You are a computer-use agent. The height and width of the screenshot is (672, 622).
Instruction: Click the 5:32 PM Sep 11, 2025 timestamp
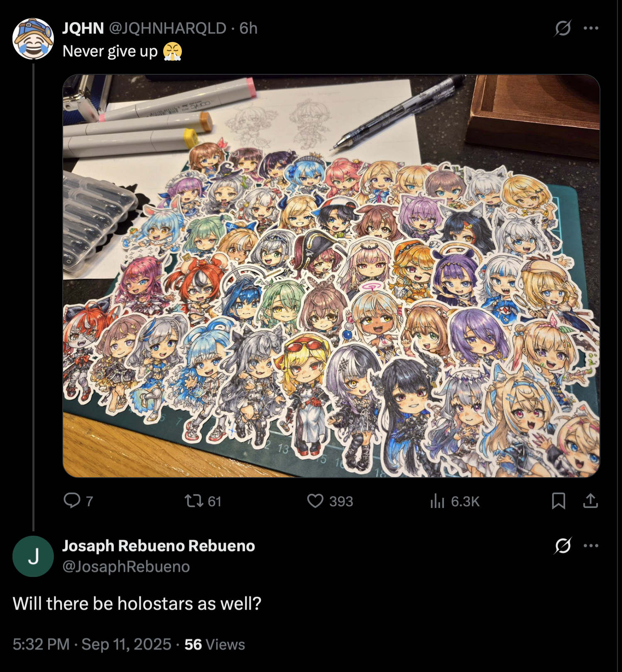92,644
